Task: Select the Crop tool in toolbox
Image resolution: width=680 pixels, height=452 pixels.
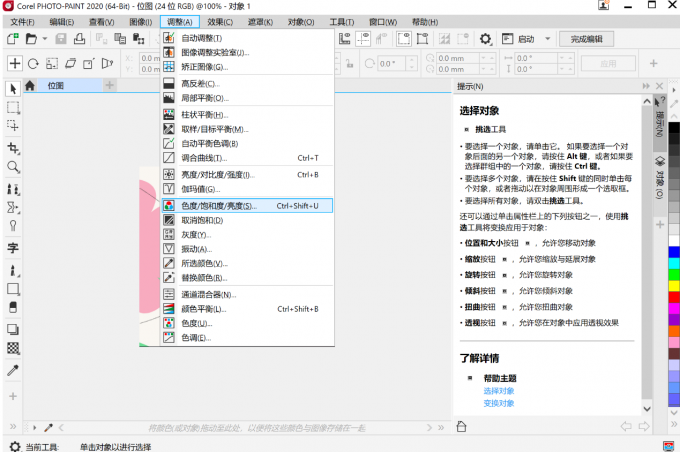Action: click(13, 147)
